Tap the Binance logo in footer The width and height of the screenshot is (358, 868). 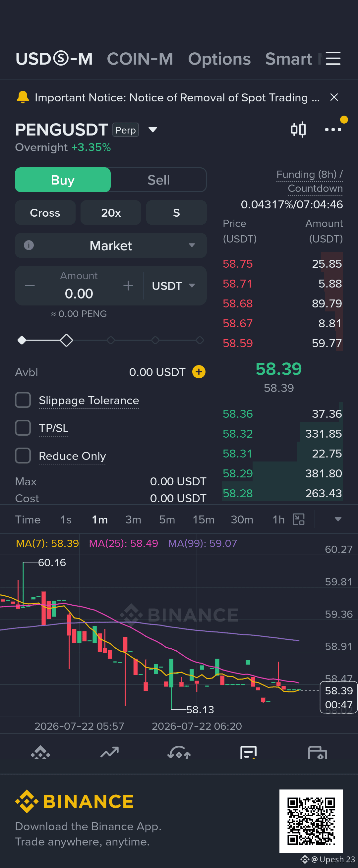tap(75, 801)
